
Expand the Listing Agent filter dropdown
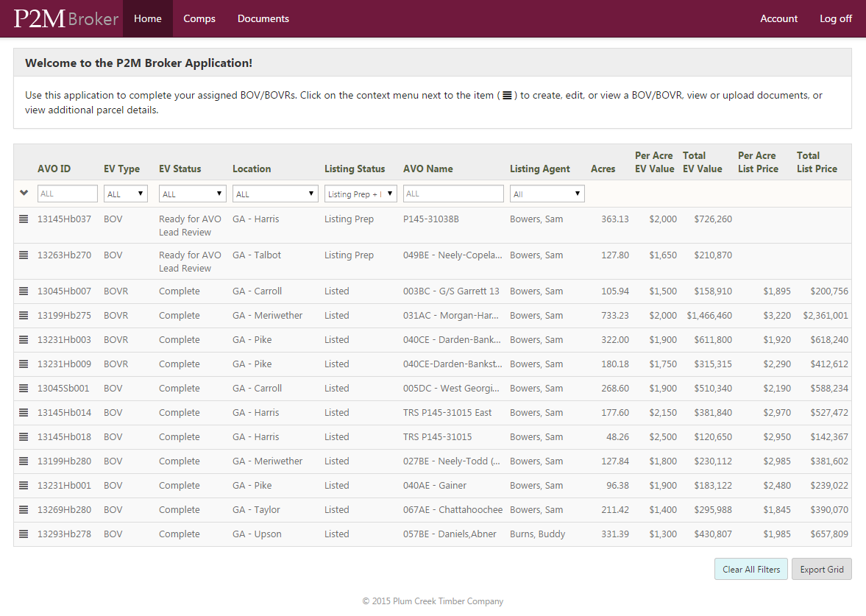547,194
